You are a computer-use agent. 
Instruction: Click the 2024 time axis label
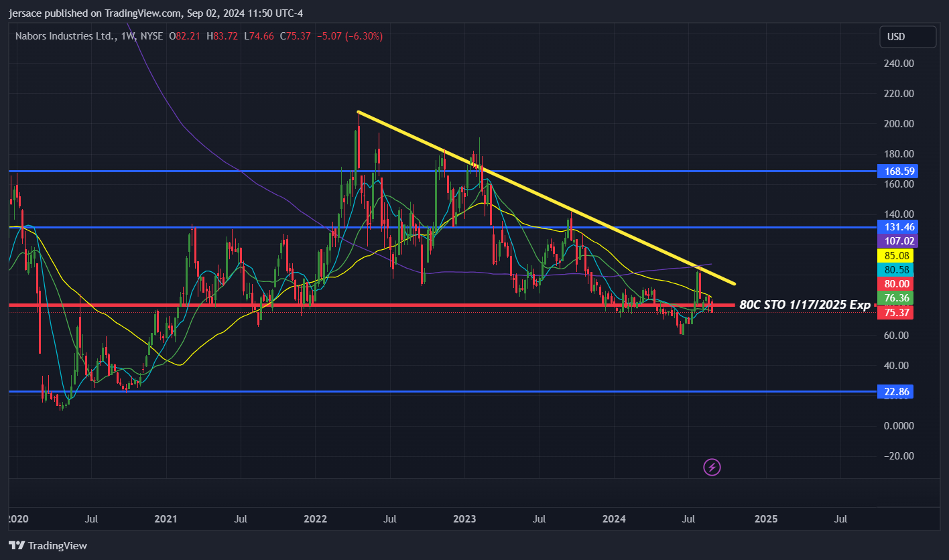click(615, 519)
